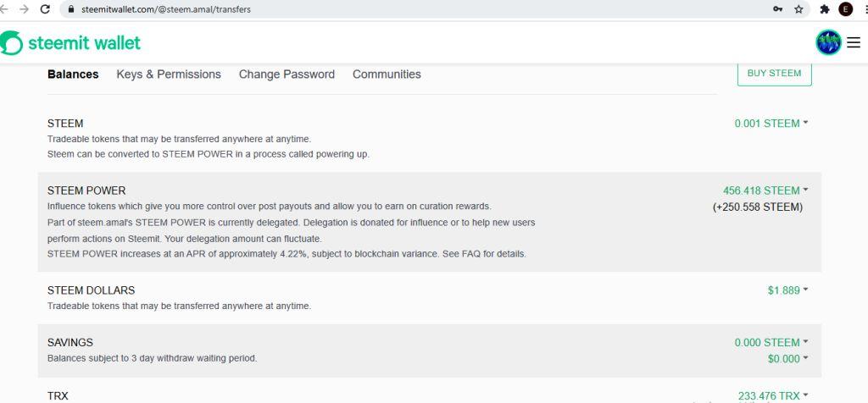Go to the Communities tab
This screenshot has width=868, height=403.
387,75
